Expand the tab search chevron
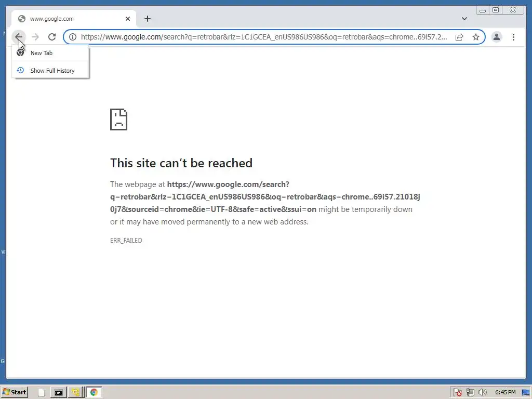This screenshot has width=532, height=399. pyautogui.click(x=464, y=19)
